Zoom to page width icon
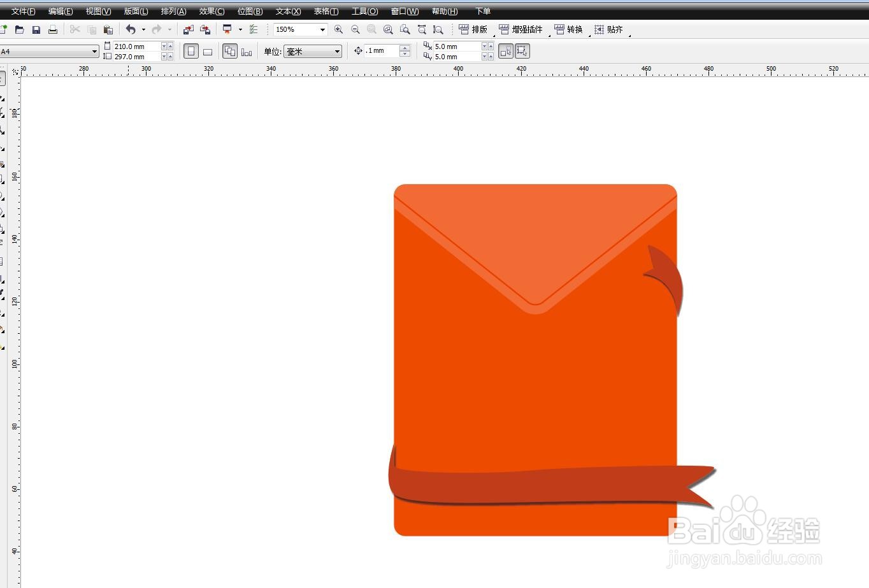The height and width of the screenshot is (588, 869). [422, 30]
